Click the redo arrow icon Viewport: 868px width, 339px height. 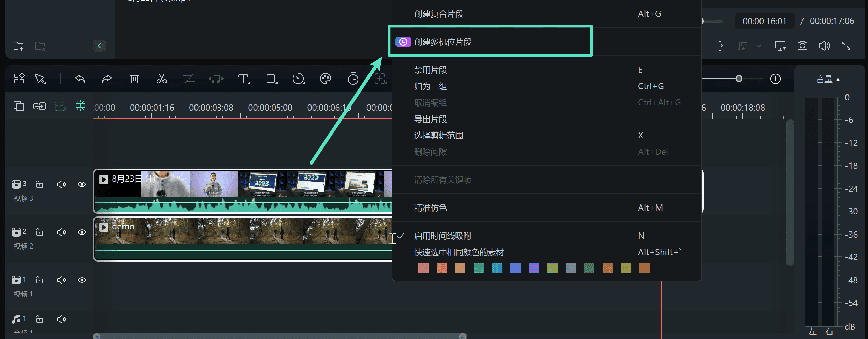(107, 79)
